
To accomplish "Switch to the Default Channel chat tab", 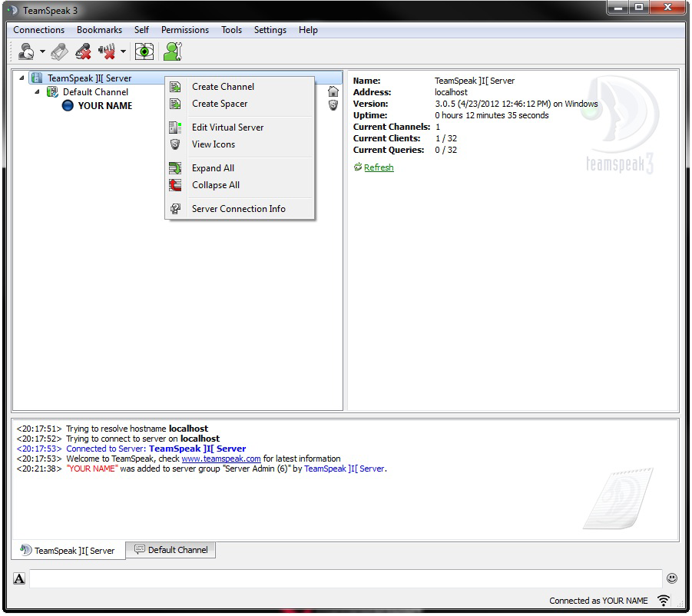I will click(x=171, y=550).
